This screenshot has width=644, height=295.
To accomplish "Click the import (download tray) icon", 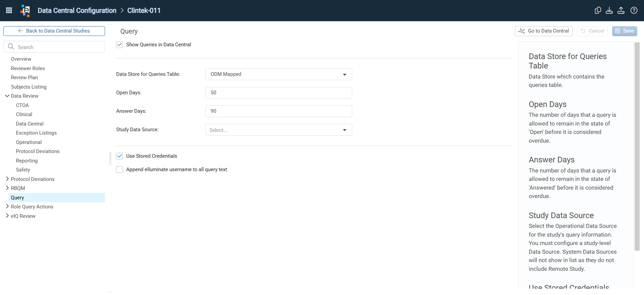I will coord(609,10).
